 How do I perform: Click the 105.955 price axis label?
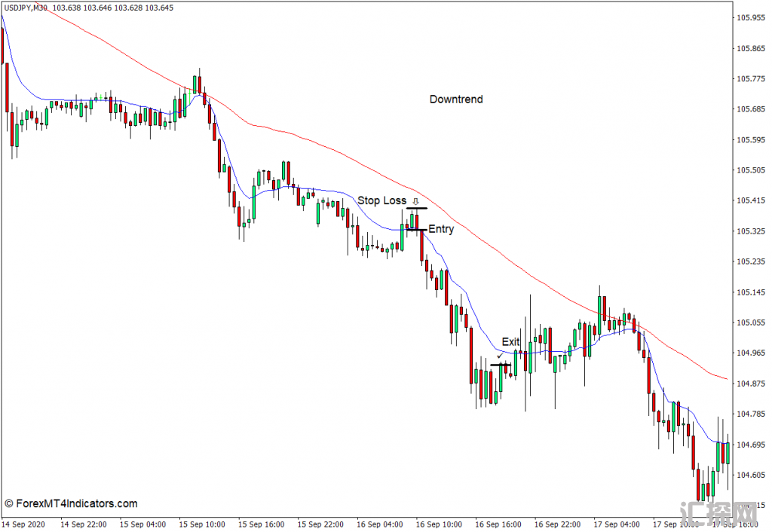click(x=752, y=18)
